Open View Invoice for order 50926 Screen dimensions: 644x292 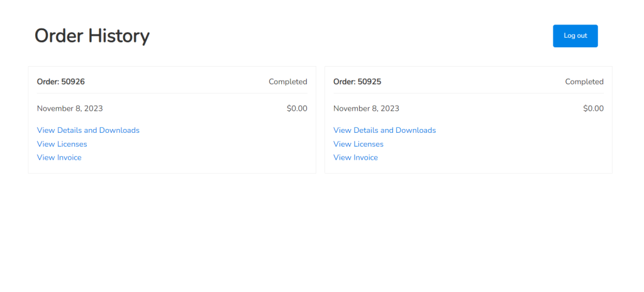tap(59, 157)
